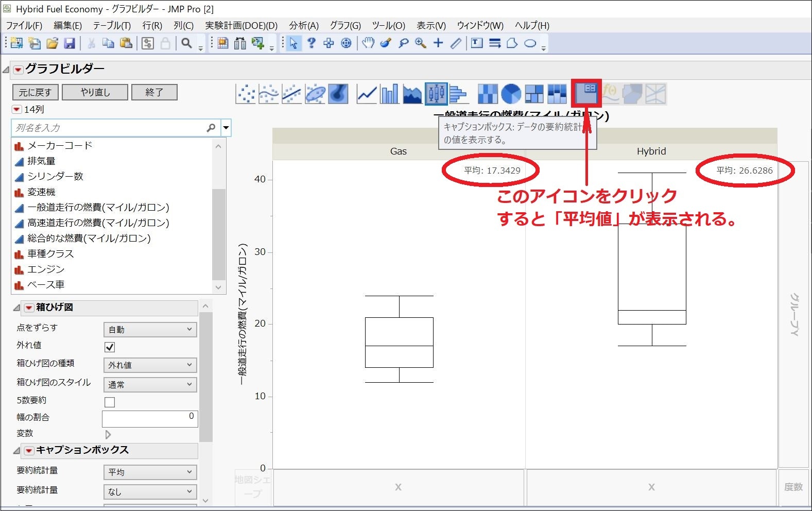
Task: Click the Save floppy disk toolbar icon
Action: tap(70, 43)
